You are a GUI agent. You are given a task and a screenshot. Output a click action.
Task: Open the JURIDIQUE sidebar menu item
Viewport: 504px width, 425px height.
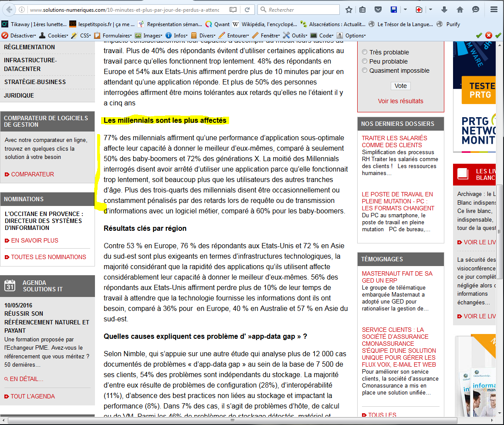(x=19, y=95)
